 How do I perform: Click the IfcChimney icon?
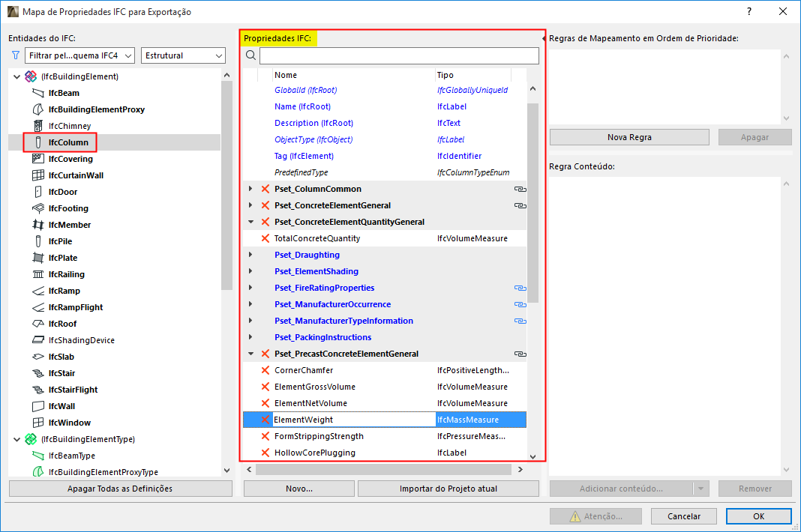[37, 126]
